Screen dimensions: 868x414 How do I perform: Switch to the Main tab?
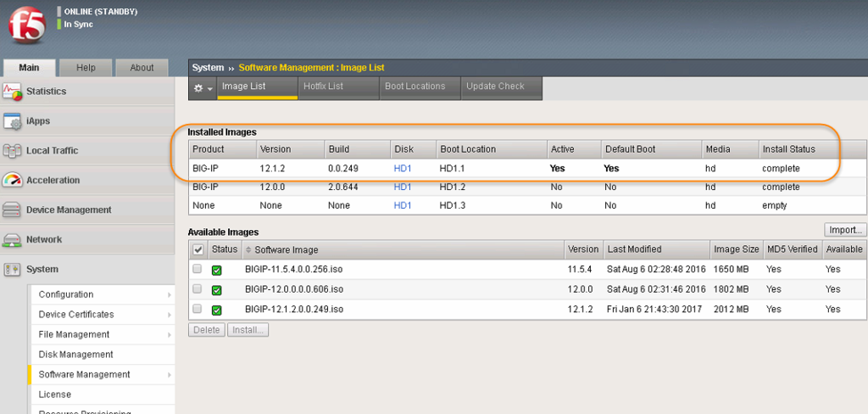pos(29,68)
